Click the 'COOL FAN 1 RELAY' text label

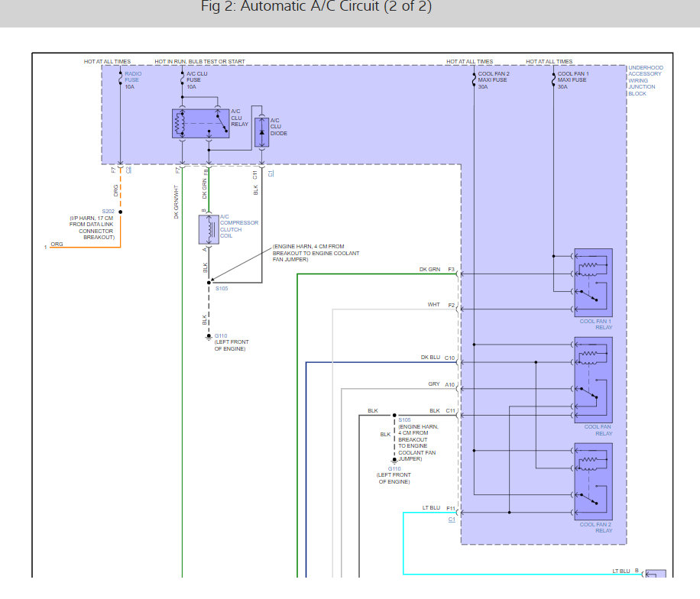(x=596, y=325)
